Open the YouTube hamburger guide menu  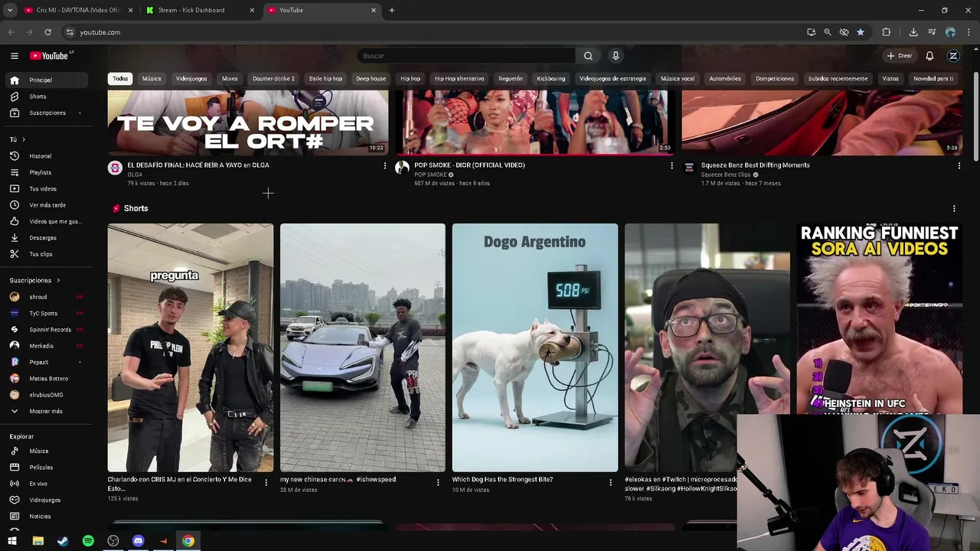click(14, 56)
